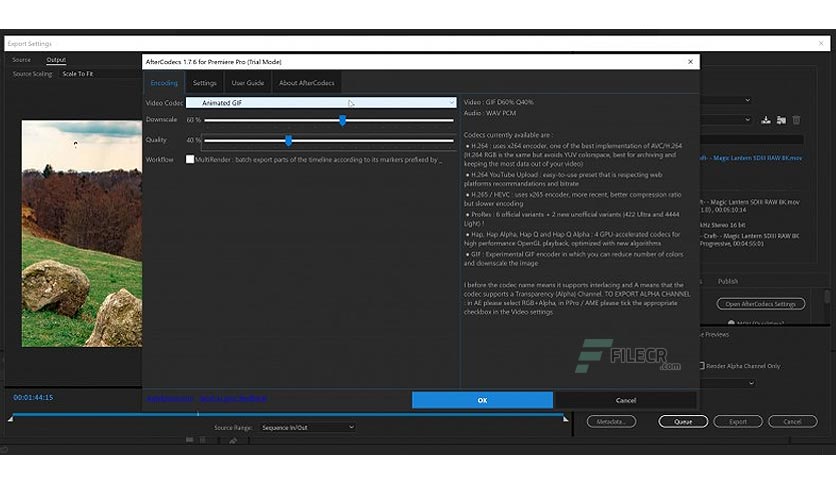Tick Render Alpha Channel Only checkbox
Image resolution: width=836 pixels, height=484 pixels.
click(x=702, y=366)
